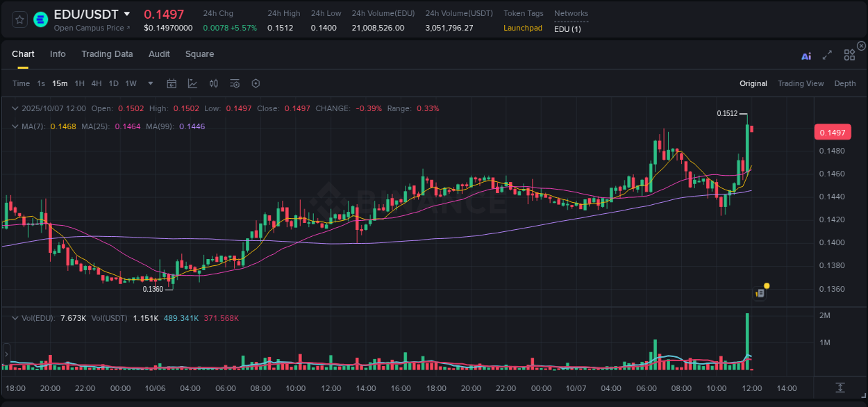
Task: Open the grid layout selector icon
Action: (x=849, y=55)
